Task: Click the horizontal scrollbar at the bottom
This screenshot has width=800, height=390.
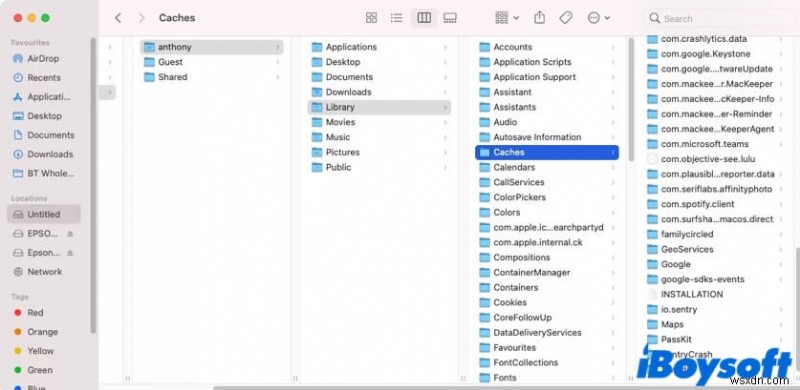Action: coord(505,388)
